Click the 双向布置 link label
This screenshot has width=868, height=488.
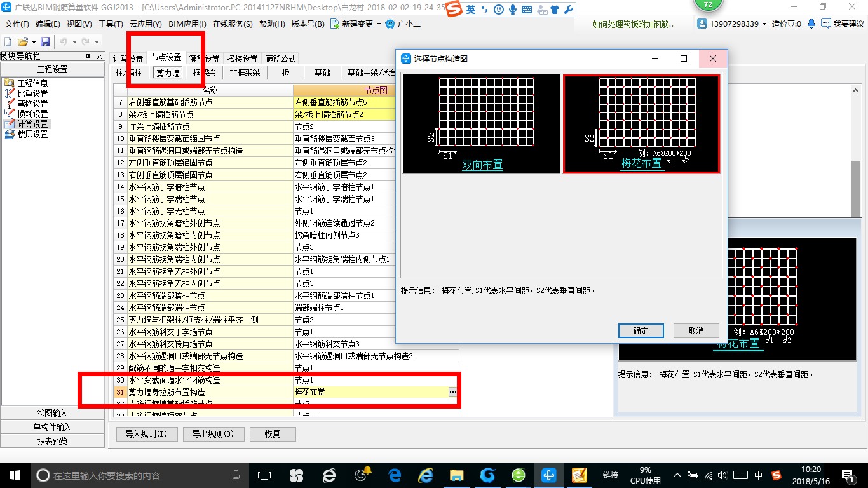coord(482,165)
